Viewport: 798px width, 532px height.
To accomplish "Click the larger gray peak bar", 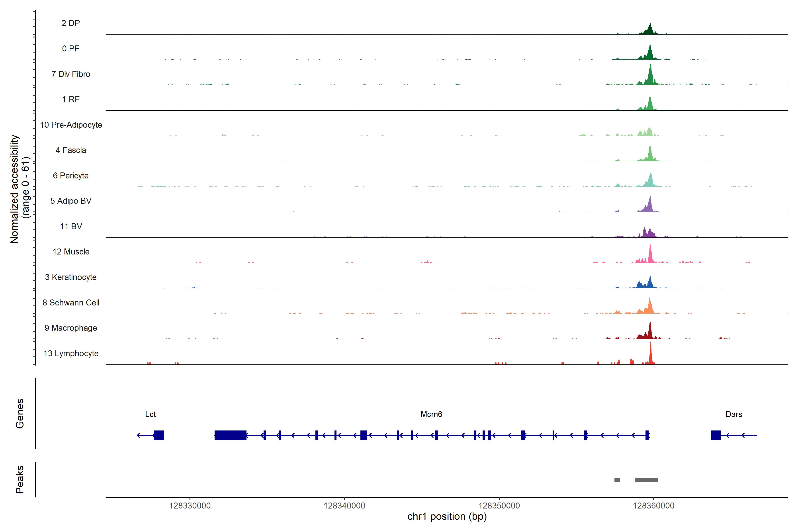I will pyautogui.click(x=646, y=480).
